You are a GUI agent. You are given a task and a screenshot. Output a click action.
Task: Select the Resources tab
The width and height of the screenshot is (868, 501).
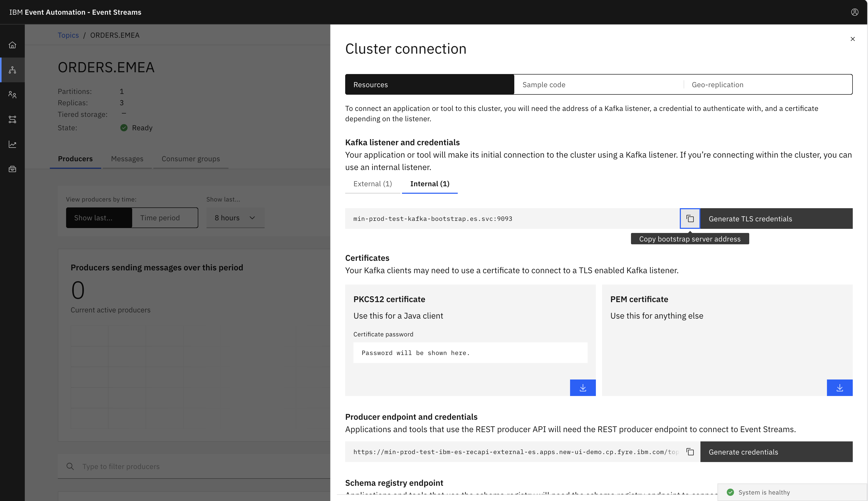tap(429, 85)
